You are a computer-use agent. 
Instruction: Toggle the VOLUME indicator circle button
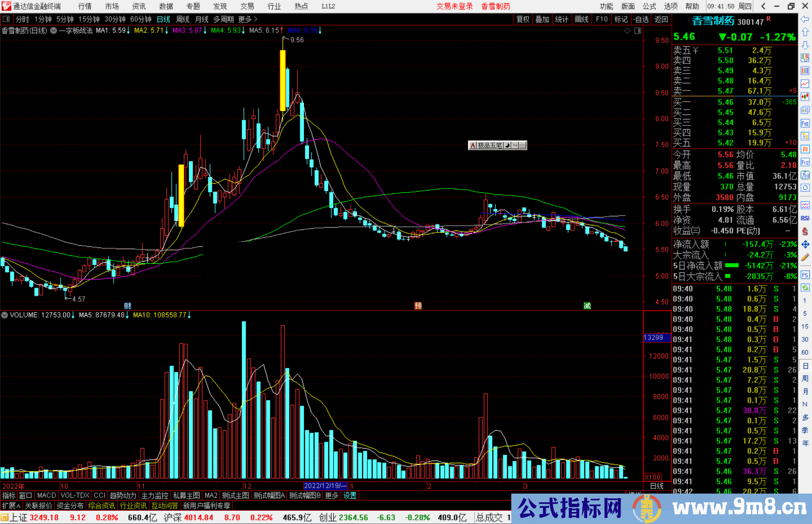(x=5, y=315)
